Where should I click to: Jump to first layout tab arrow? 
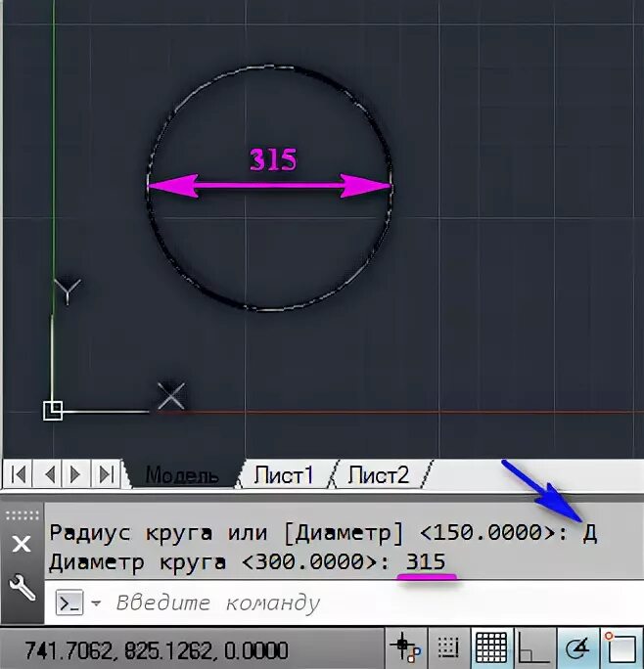(19, 474)
